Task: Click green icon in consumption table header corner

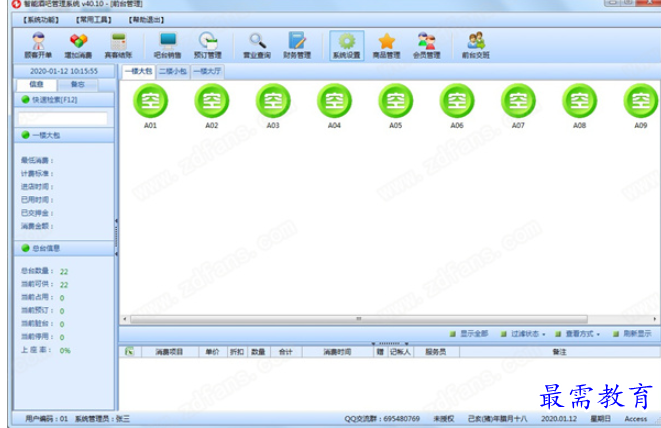Action: (129, 351)
